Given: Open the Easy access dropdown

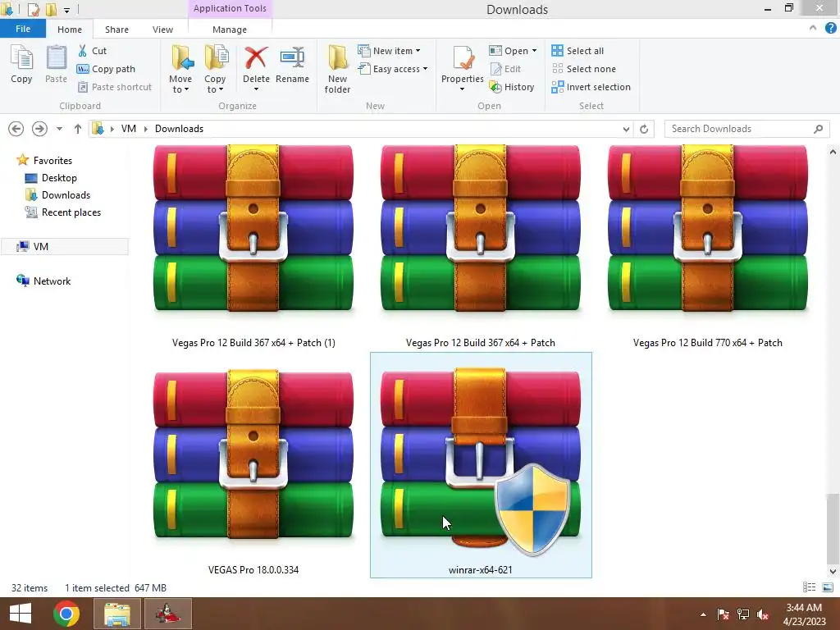Looking at the screenshot, I should 393,69.
